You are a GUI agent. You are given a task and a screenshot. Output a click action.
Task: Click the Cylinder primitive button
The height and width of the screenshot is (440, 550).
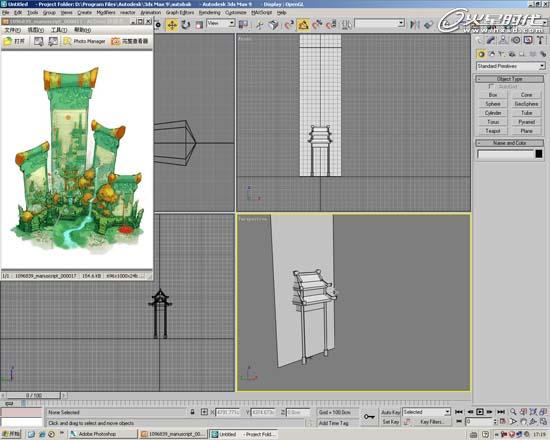pos(493,113)
